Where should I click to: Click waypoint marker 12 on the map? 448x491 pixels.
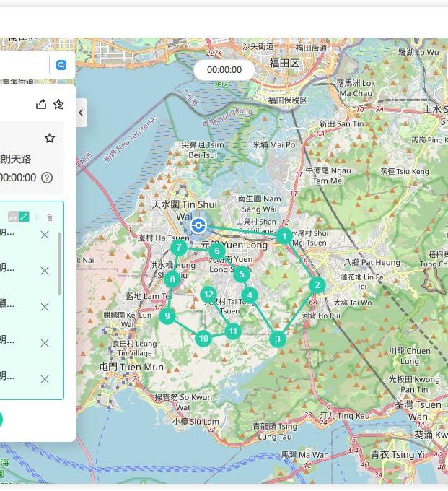208,294
